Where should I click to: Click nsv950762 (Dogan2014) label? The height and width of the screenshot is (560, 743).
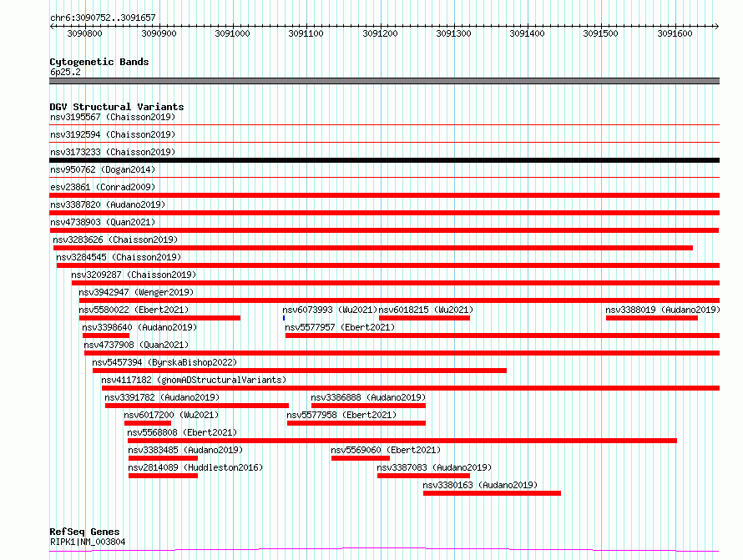pyautogui.click(x=103, y=169)
